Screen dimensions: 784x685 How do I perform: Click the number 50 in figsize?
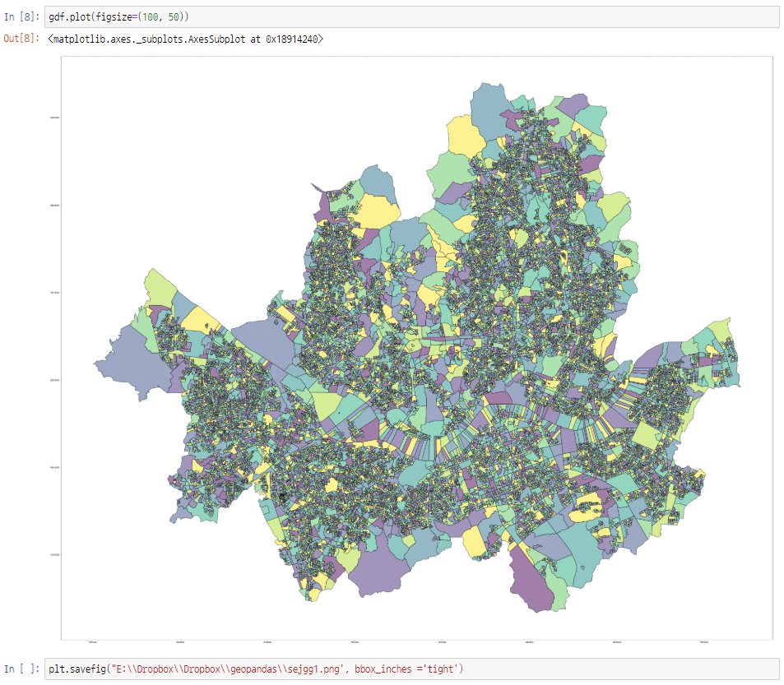click(x=174, y=16)
